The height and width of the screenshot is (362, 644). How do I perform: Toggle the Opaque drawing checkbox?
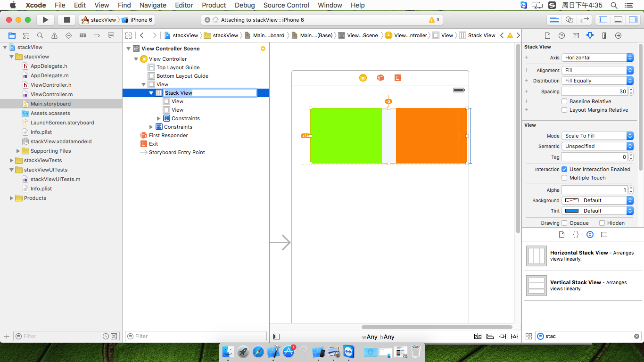[564, 223]
